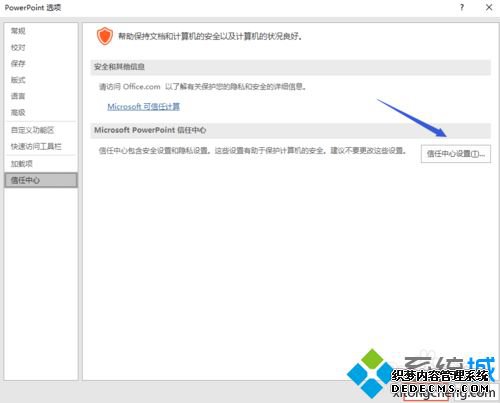Image resolution: width=500 pixels, height=403 pixels.
Task: Click the Microsoft PowerPoint 信任中心 header
Action: (290, 130)
